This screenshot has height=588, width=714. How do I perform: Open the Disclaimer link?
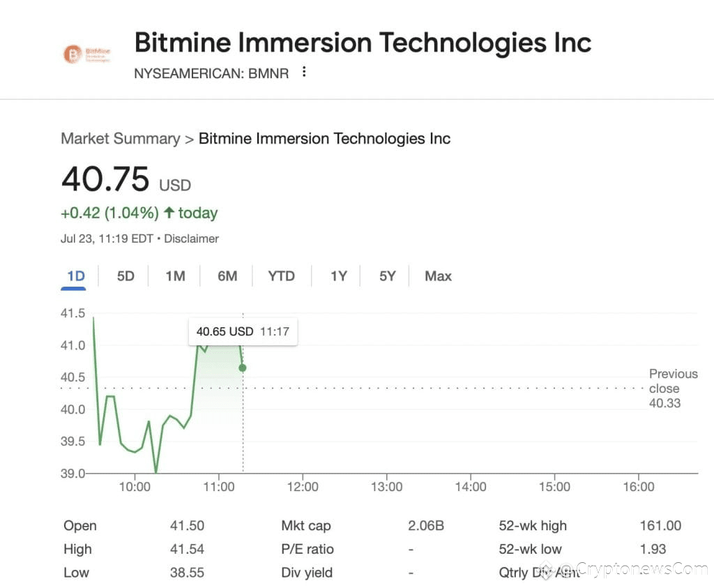(191, 239)
